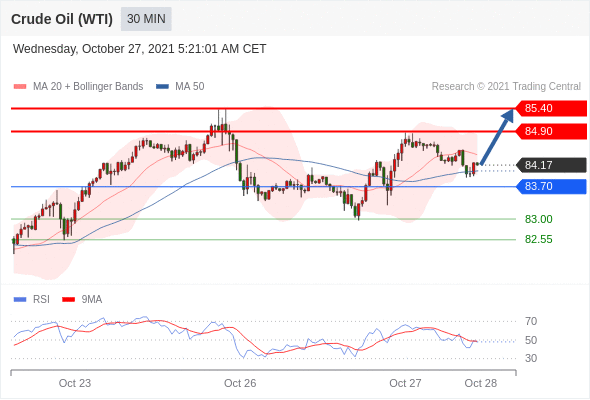Click the Research © 2021 Trading Central credit
This screenshot has height=400, width=590.
click(506, 87)
